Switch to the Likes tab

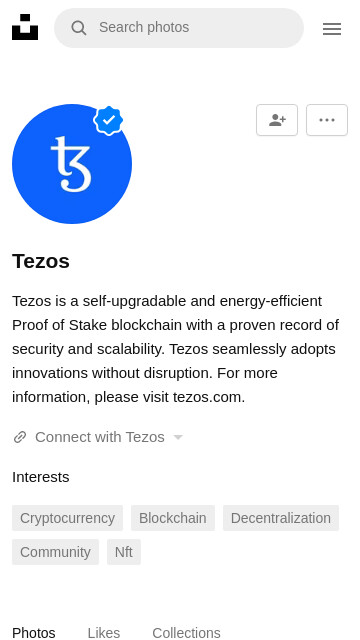(x=104, y=633)
